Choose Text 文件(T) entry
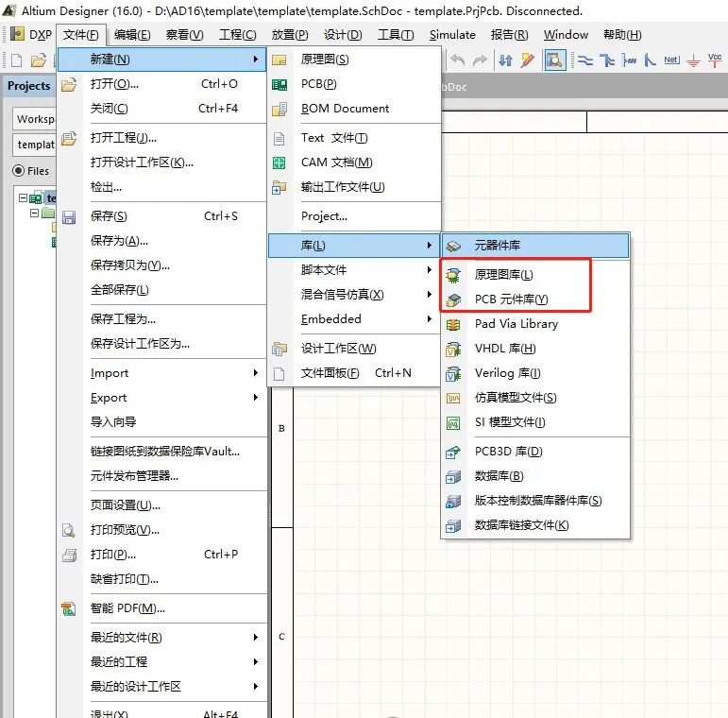Viewport: 728px width, 718px height. click(354, 138)
